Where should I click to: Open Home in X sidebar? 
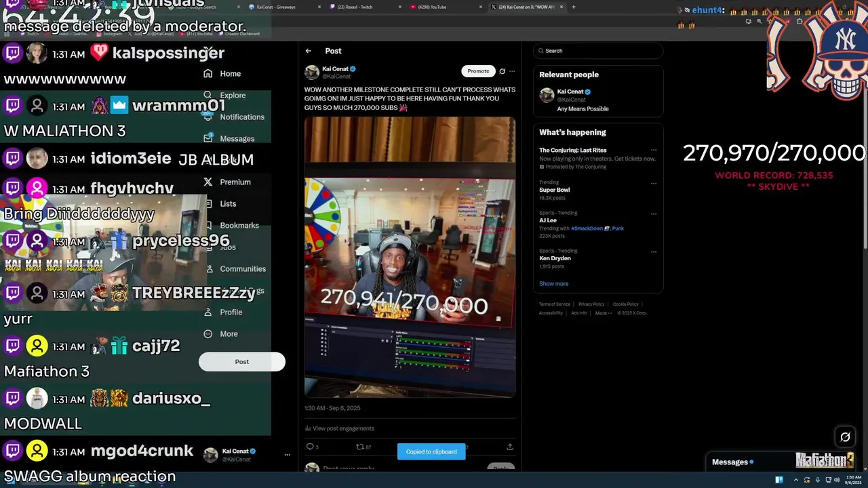222,73
